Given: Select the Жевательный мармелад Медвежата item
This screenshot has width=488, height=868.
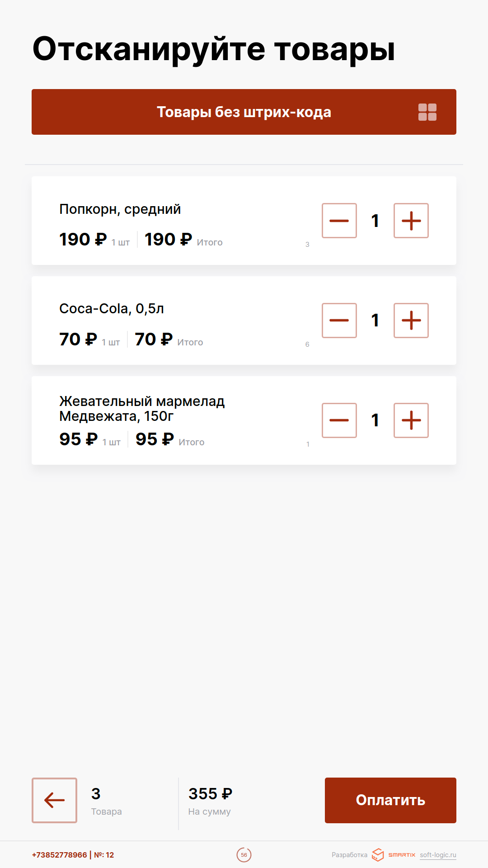Looking at the screenshot, I should click(142, 409).
